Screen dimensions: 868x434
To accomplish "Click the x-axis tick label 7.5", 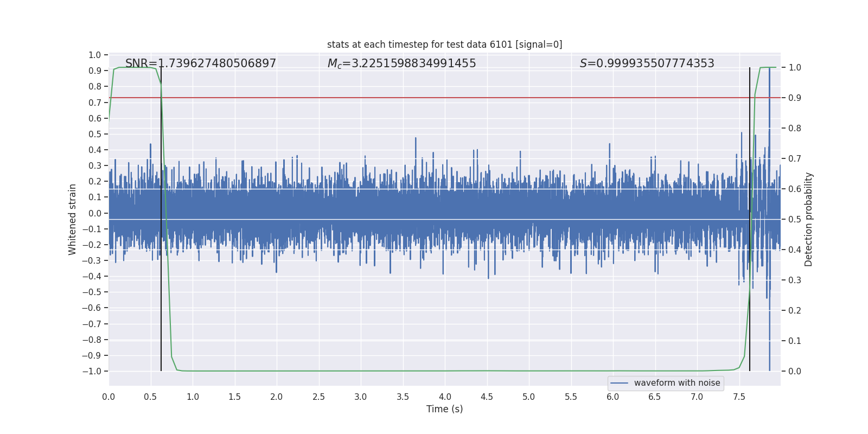I will (x=739, y=397).
